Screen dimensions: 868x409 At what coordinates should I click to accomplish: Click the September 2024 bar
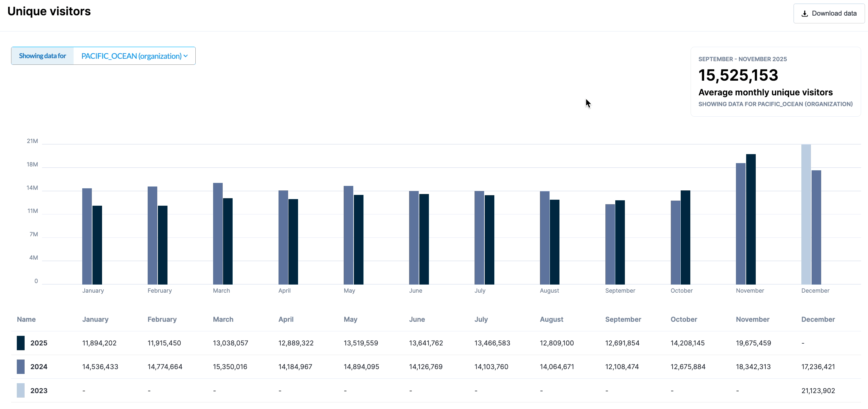610,244
